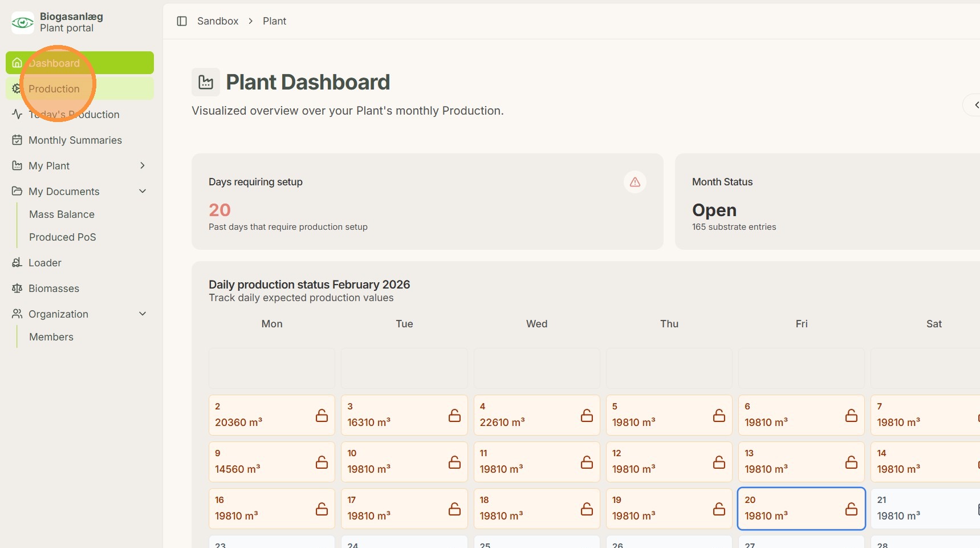Collapse the My Documents section
Viewport: 980px width, 548px height.
point(143,192)
